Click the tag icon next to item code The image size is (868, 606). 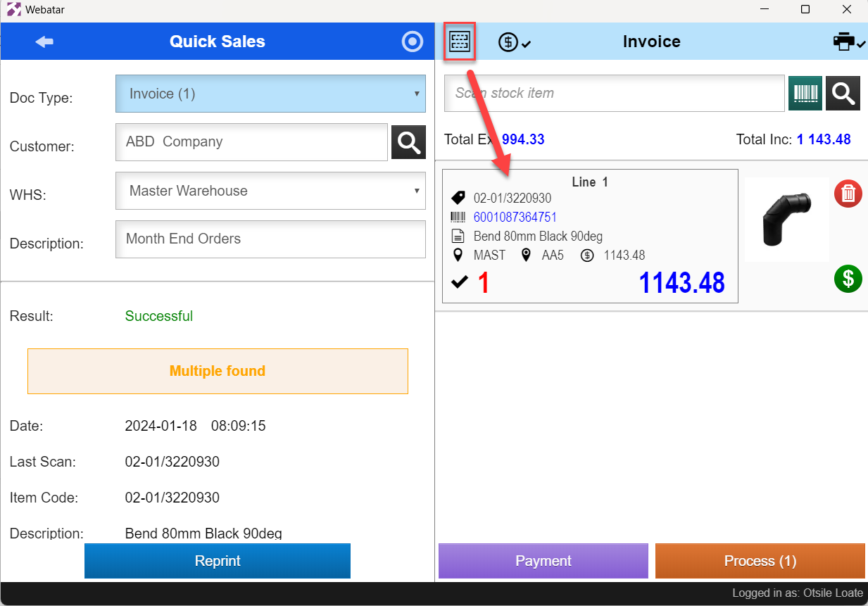click(x=458, y=198)
